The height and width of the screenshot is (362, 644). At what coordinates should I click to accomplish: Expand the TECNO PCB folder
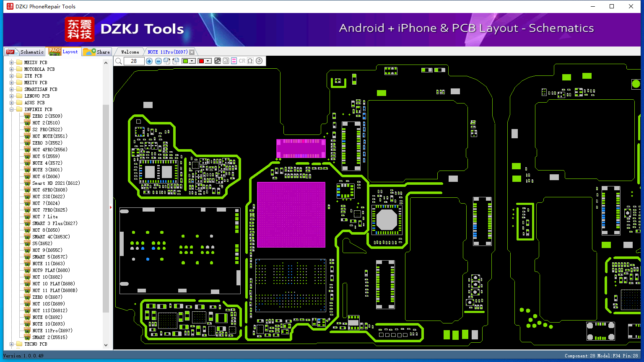[x=12, y=344]
